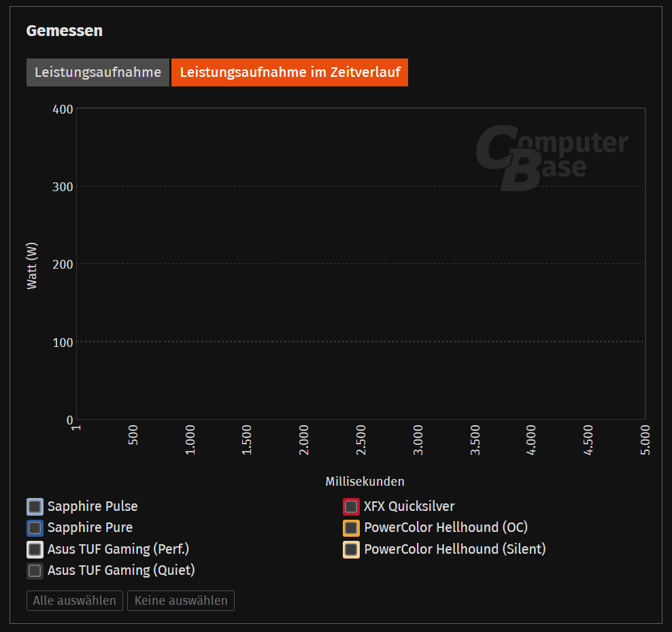672x632 pixels.
Task: Click the Millisekunden axis title
Action: [365, 482]
